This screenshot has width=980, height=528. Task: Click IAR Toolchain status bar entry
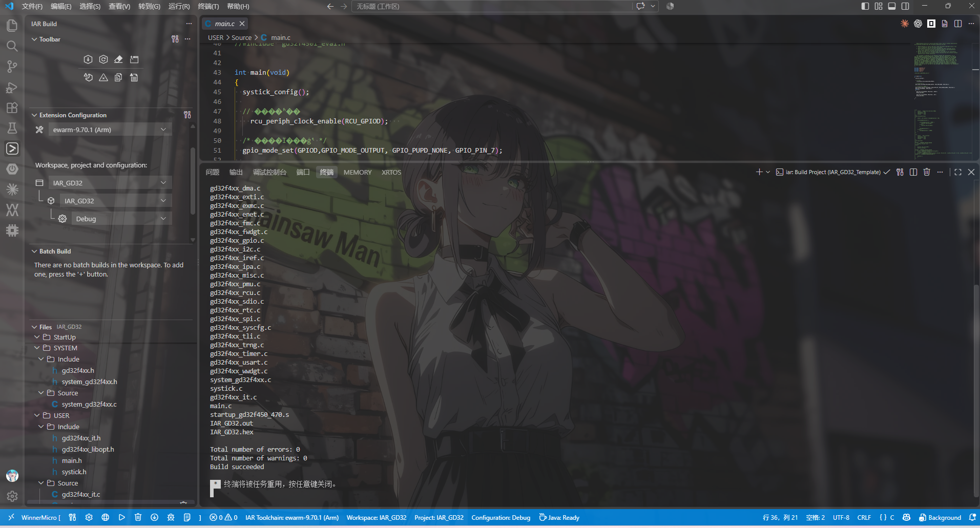[292, 517]
